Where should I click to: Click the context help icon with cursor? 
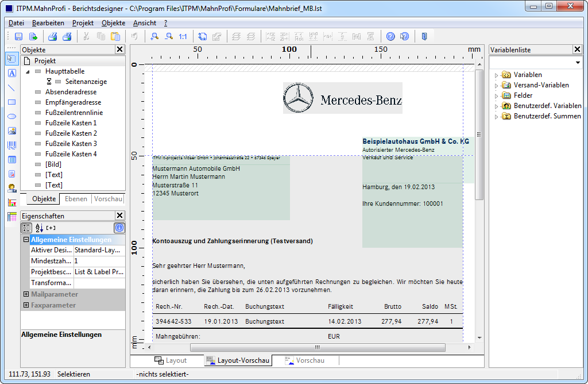point(405,36)
